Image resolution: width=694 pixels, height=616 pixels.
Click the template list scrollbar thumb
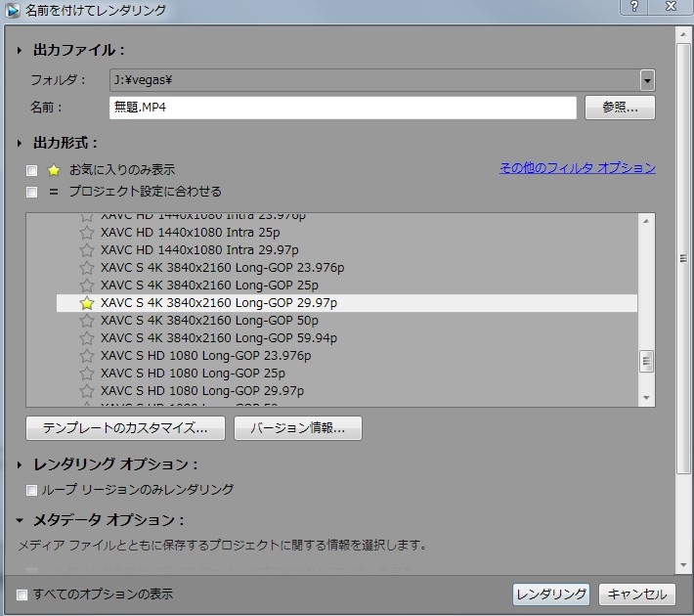646,362
